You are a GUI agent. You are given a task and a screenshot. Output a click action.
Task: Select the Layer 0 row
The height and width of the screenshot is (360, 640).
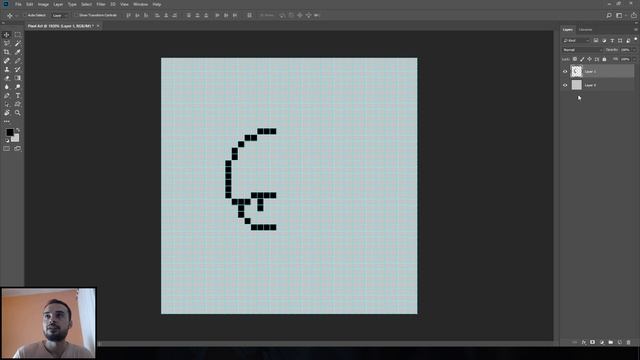click(x=598, y=85)
